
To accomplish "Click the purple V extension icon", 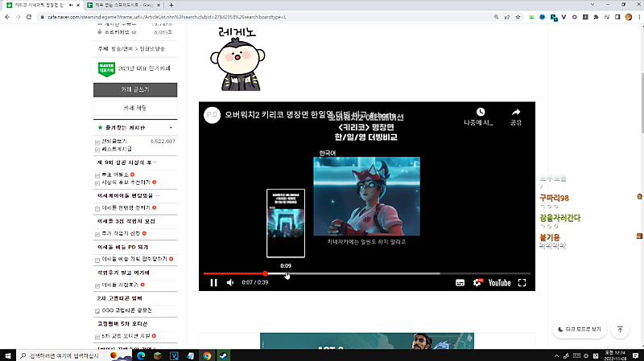I will (563, 17).
